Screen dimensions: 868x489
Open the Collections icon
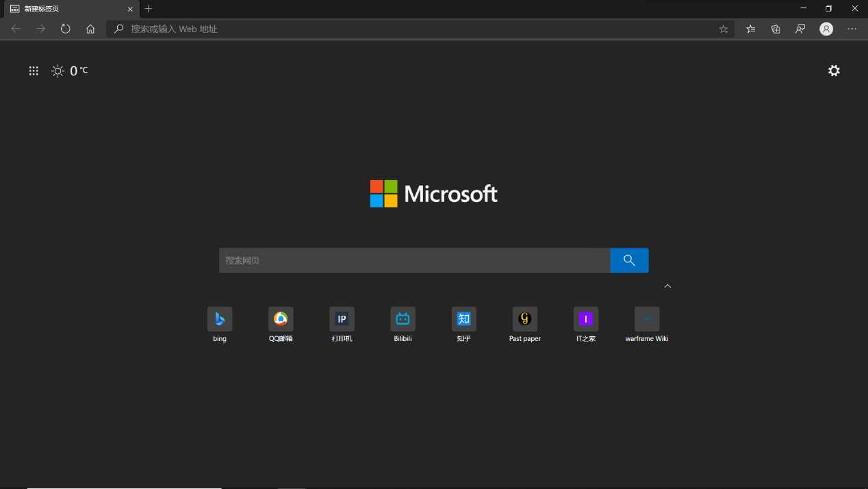coord(776,29)
